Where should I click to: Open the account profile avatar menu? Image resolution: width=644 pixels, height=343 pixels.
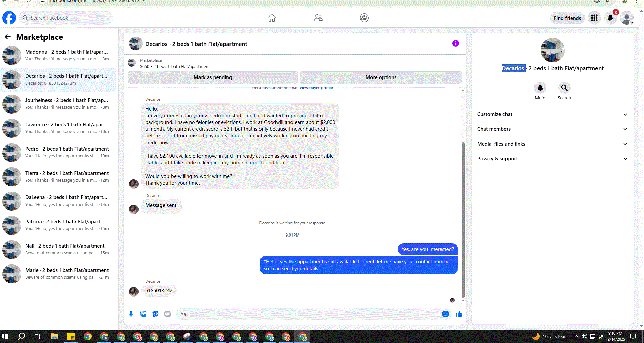pyautogui.click(x=627, y=18)
